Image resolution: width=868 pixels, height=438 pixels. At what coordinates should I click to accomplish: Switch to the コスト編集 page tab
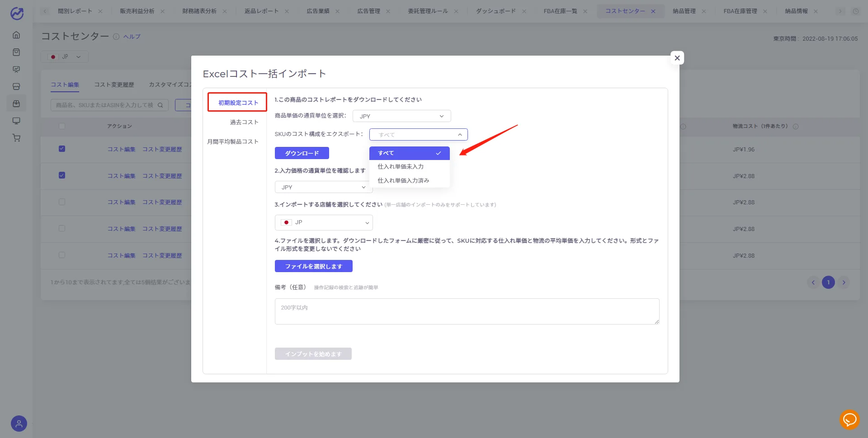pyautogui.click(x=65, y=85)
